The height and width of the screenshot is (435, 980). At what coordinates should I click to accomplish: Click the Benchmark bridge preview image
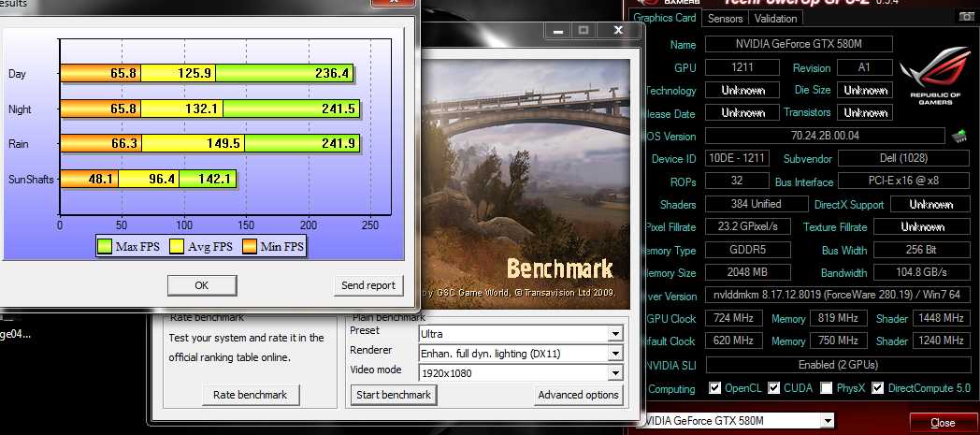pyautogui.click(x=526, y=184)
